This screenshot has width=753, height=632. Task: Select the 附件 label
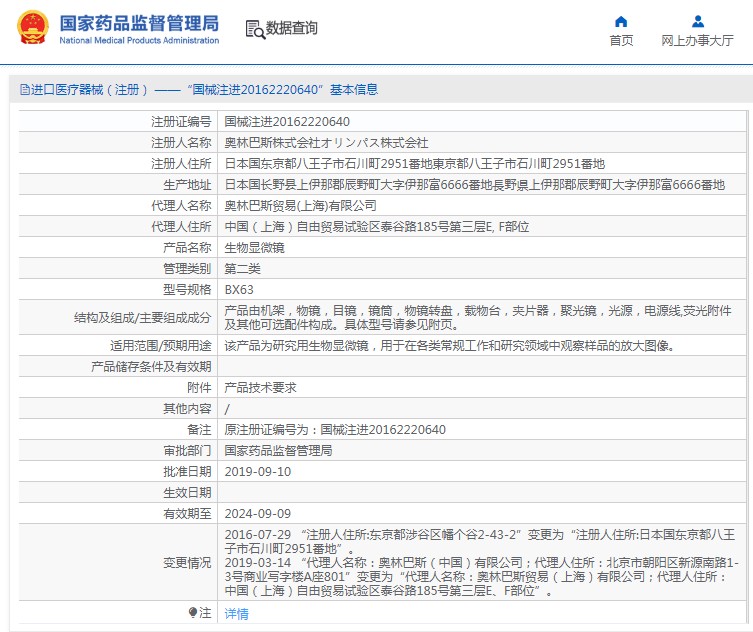[x=199, y=388]
